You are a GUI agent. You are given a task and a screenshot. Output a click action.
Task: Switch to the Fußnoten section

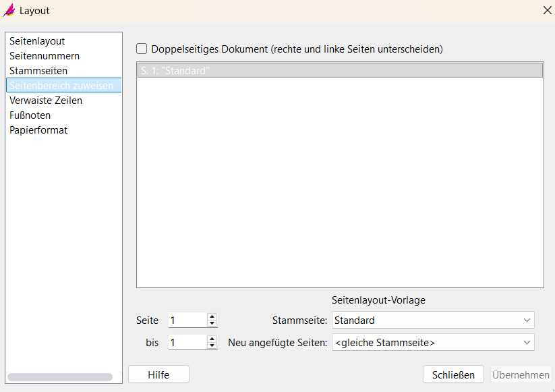pyautogui.click(x=30, y=115)
